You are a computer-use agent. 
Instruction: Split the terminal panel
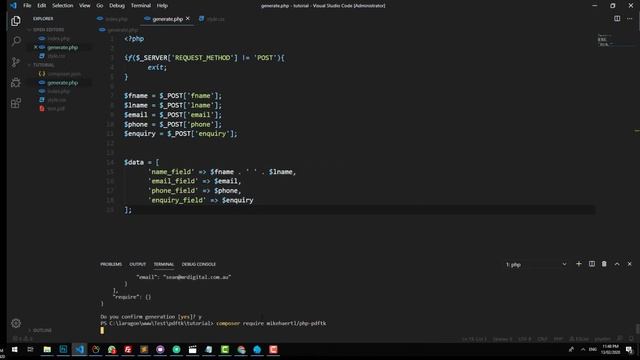591,264
